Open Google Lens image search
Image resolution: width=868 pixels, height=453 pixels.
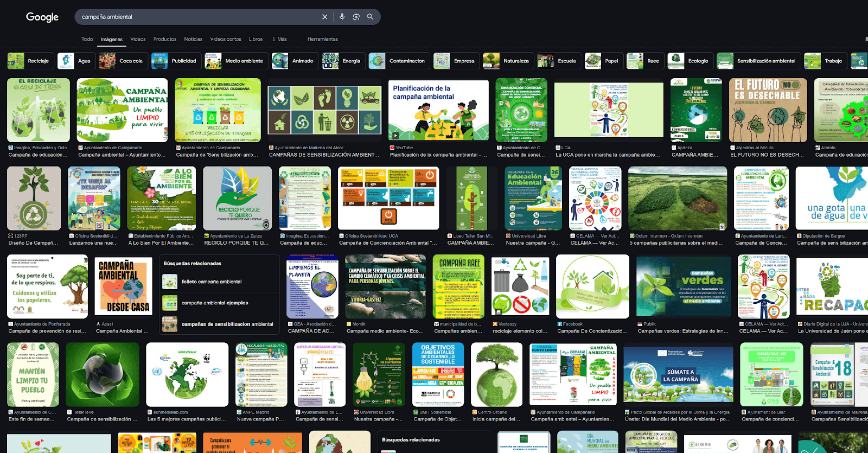356,17
